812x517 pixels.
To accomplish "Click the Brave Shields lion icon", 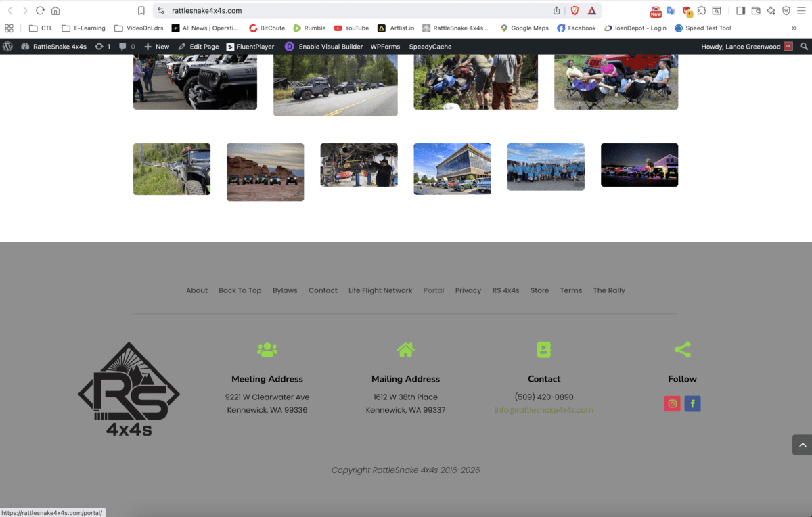I will click(574, 11).
